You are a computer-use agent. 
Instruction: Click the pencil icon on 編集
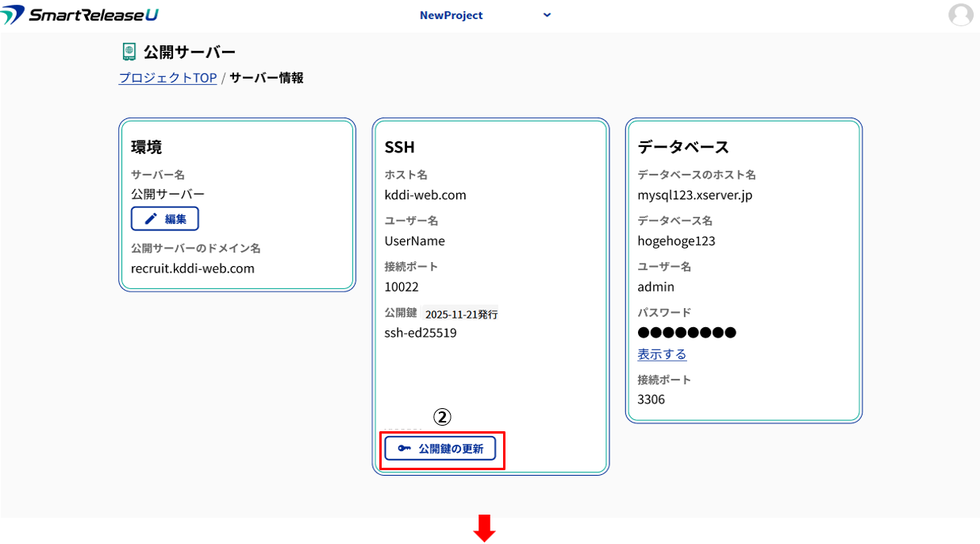coord(151,219)
